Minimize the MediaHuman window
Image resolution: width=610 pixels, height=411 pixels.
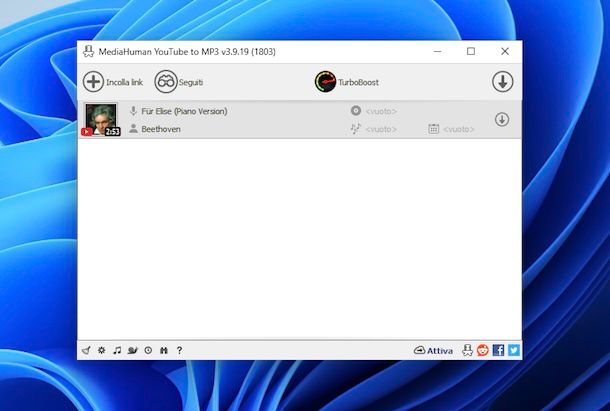click(x=438, y=51)
